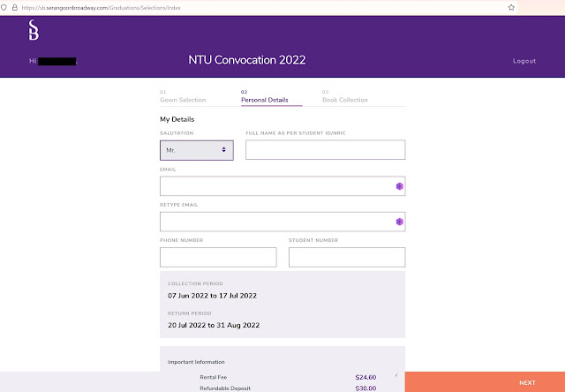This screenshot has height=392, width=565.
Task: Select the Personal Details step tab
Action: [x=265, y=97]
